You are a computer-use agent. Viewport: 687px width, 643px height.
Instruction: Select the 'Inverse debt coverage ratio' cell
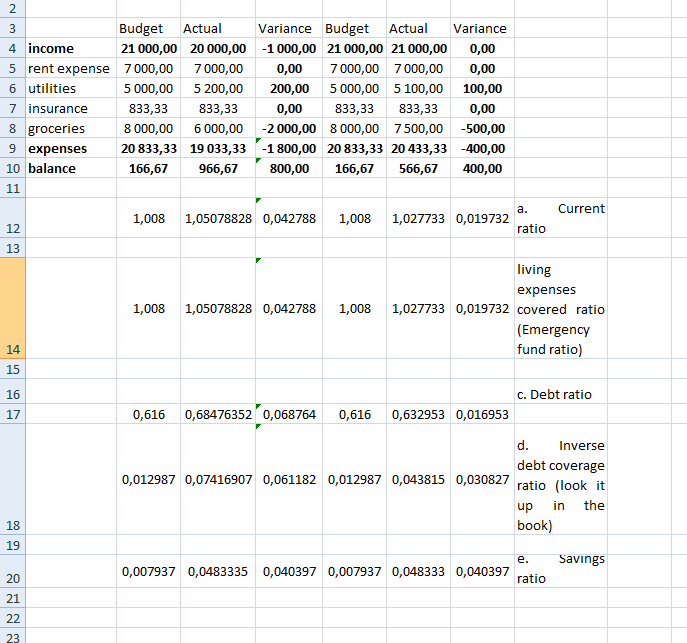tap(561, 484)
